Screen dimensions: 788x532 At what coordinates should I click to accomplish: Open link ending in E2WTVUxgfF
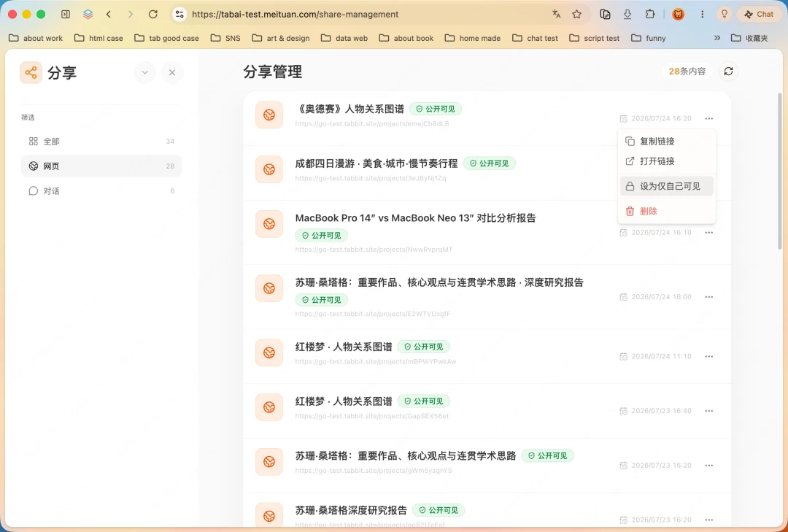pyautogui.click(x=372, y=314)
